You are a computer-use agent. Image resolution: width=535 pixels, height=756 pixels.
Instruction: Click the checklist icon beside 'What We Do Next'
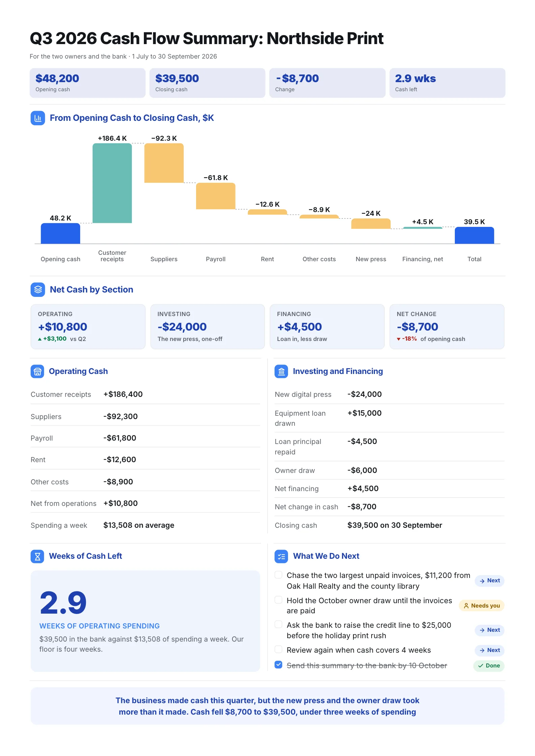point(281,556)
